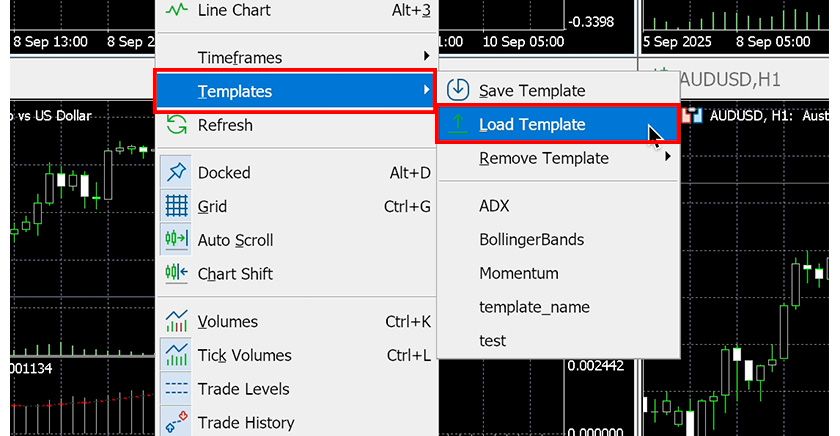Switch to the AUDUSD,H1 chart tab

coord(730,79)
